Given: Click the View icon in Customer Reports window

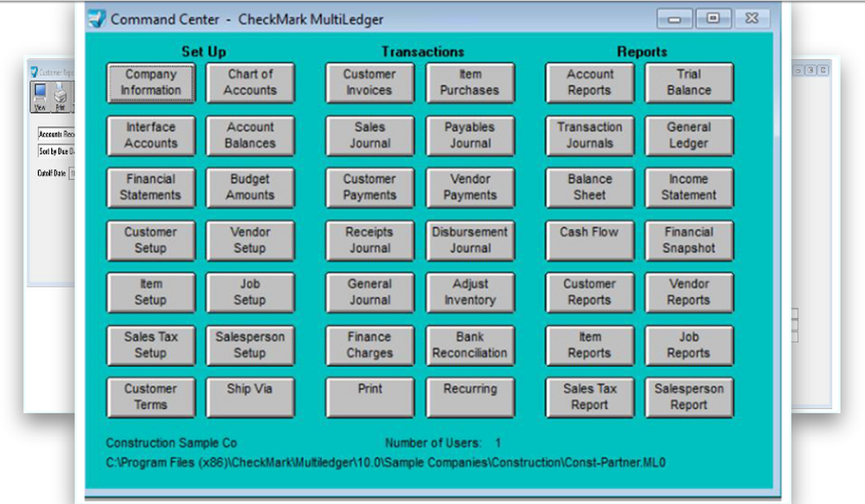Looking at the screenshot, I should click(x=41, y=97).
